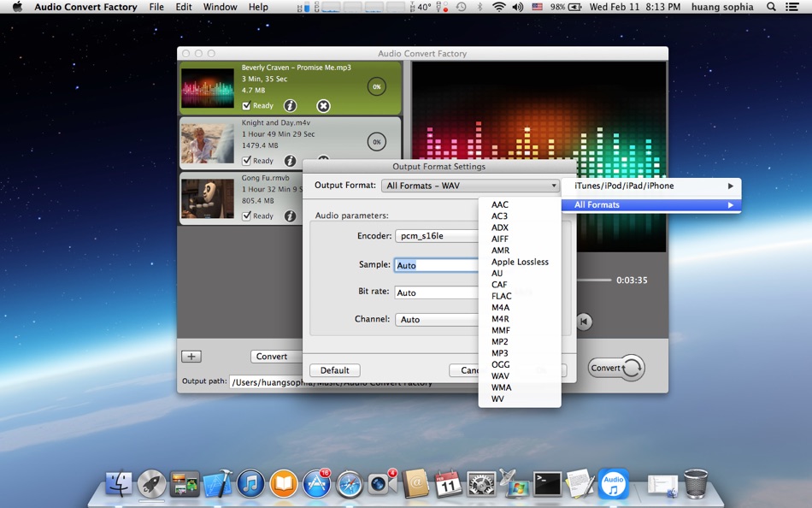This screenshot has height=508, width=812.
Task: Open FaceTime icon in Dock
Action: pyautogui.click(x=382, y=484)
